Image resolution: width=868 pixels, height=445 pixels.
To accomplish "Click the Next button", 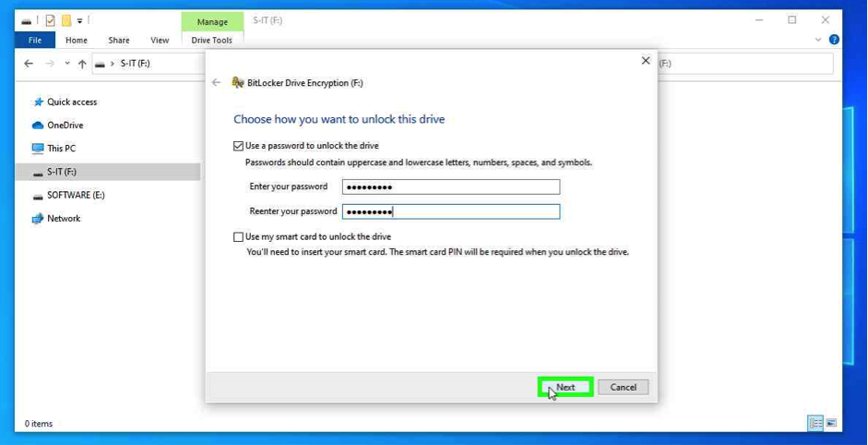I will pos(565,388).
